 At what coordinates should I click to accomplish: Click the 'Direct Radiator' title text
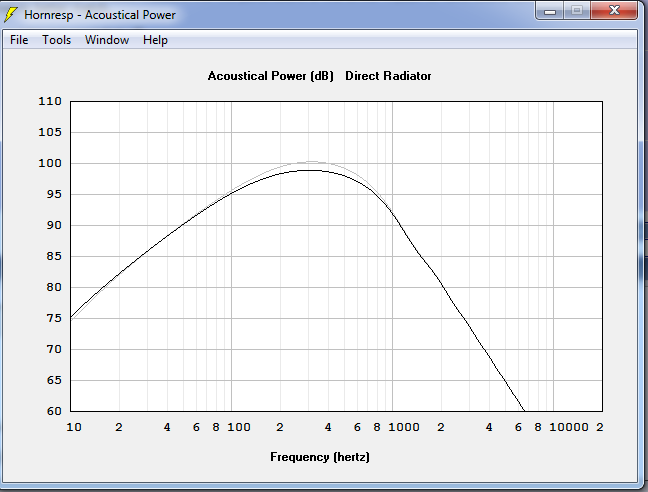(x=388, y=76)
